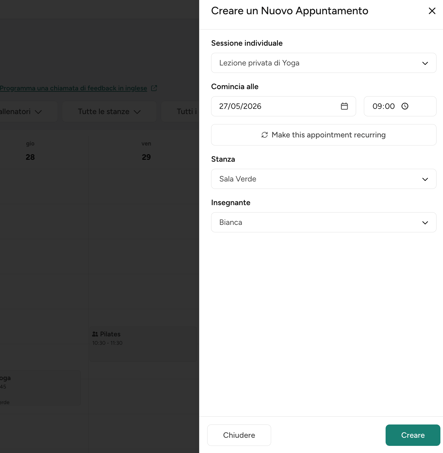Image resolution: width=443 pixels, height=453 pixels.
Task: Open the Tutte le stanze filter
Action: pyautogui.click(x=109, y=112)
